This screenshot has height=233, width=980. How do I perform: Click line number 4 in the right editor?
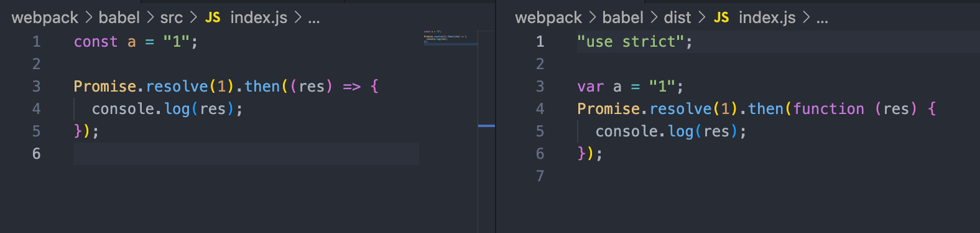(x=540, y=109)
